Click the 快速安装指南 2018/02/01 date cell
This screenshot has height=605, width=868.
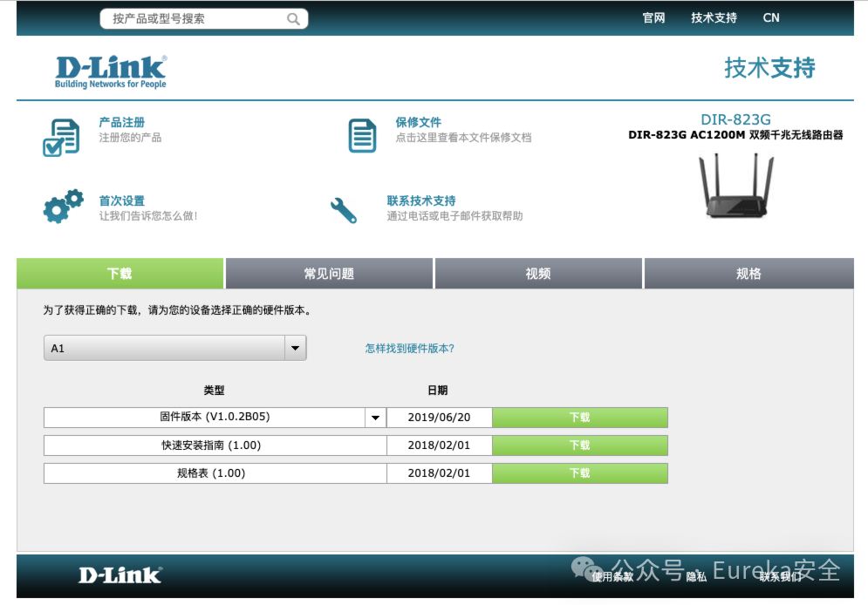click(439, 445)
